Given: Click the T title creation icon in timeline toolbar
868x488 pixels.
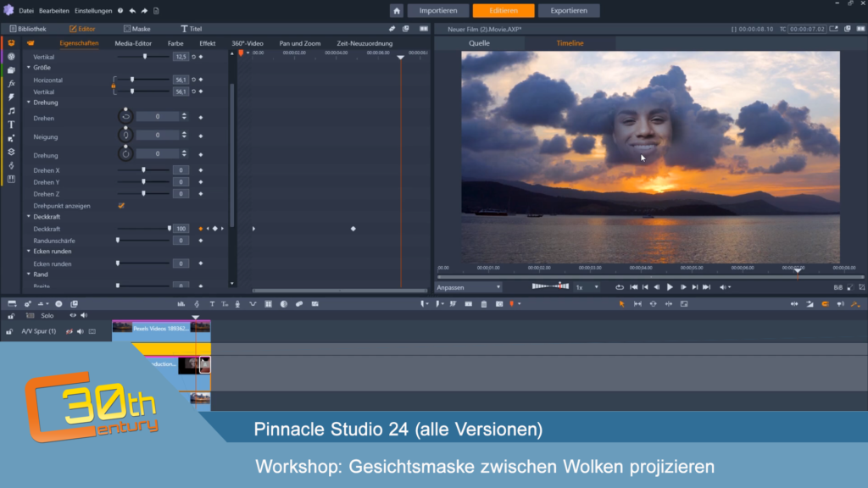Looking at the screenshot, I should coord(212,304).
